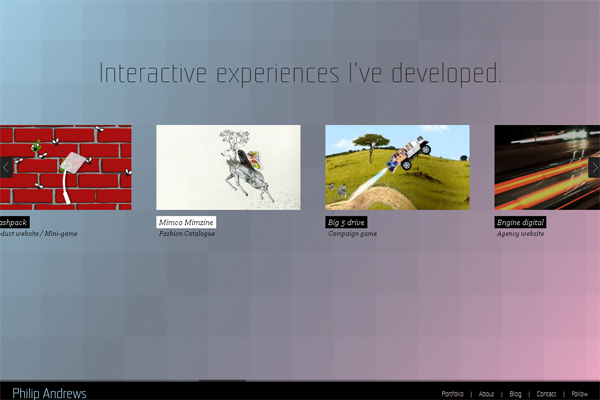Click the partially visible ashpack title label
This screenshot has height=400, width=600.
point(15,222)
